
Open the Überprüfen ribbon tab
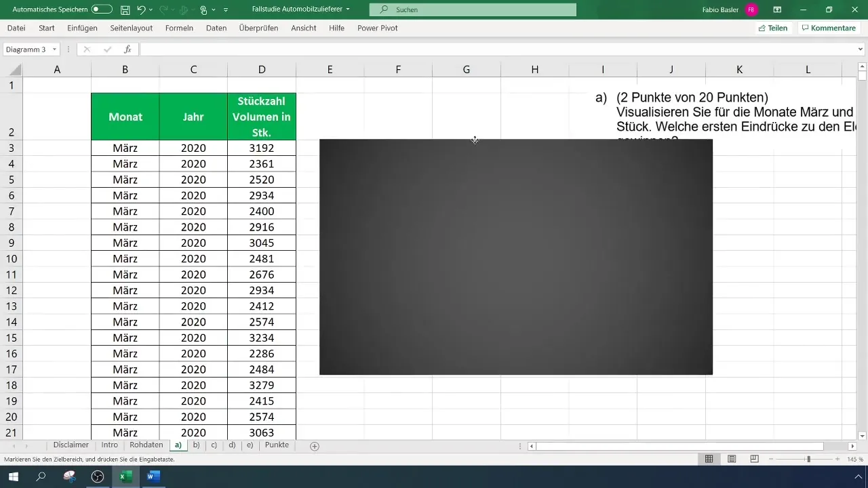coord(259,28)
